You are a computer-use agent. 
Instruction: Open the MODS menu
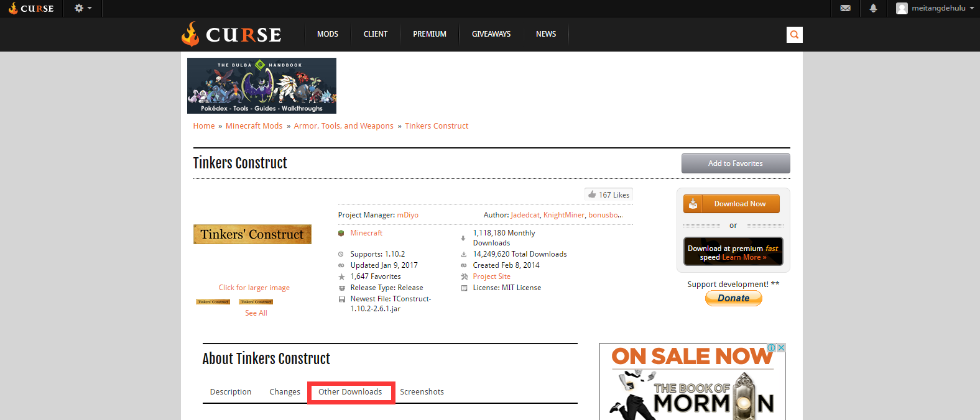tap(328, 34)
